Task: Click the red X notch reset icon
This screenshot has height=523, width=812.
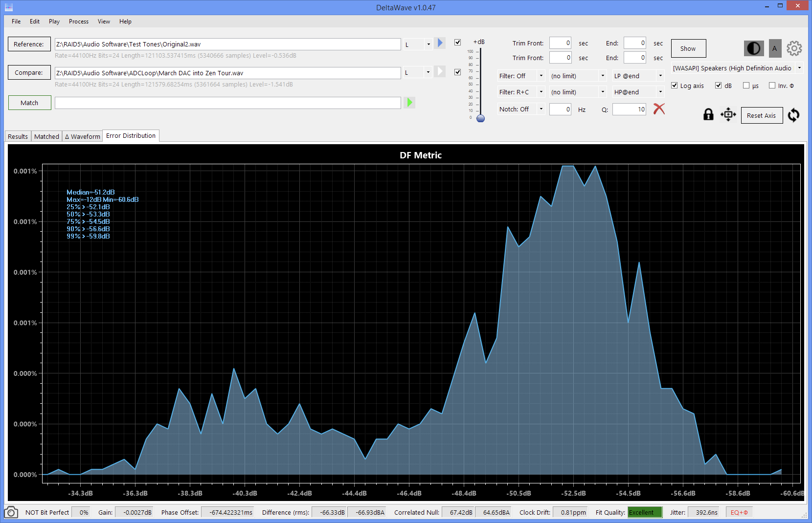Action: tap(659, 109)
